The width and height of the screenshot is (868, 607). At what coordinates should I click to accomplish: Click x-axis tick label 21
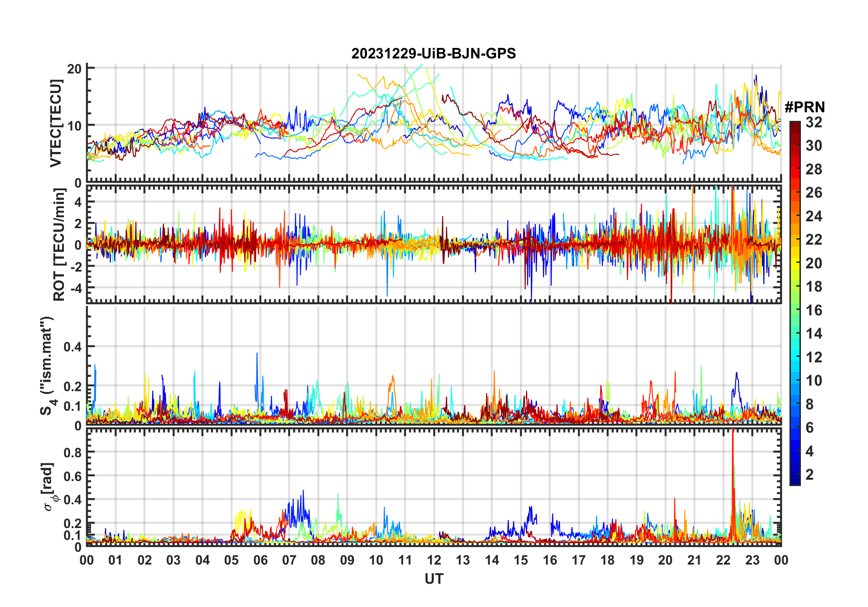click(x=694, y=560)
